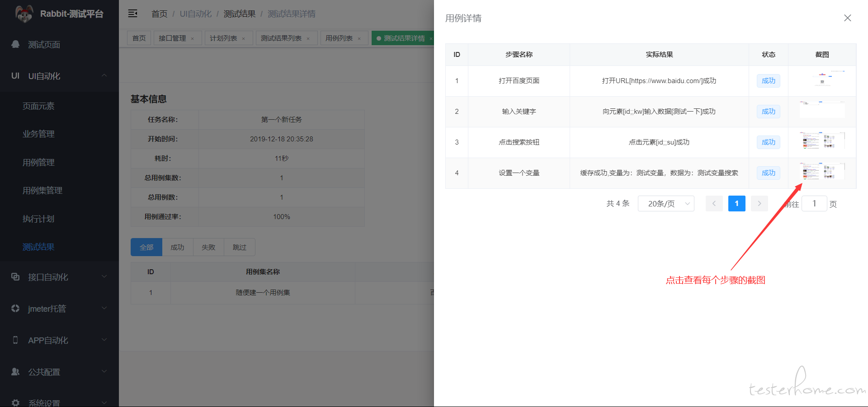Click page number 1 button
Viewport: 868px width, 407px height.
coord(737,204)
